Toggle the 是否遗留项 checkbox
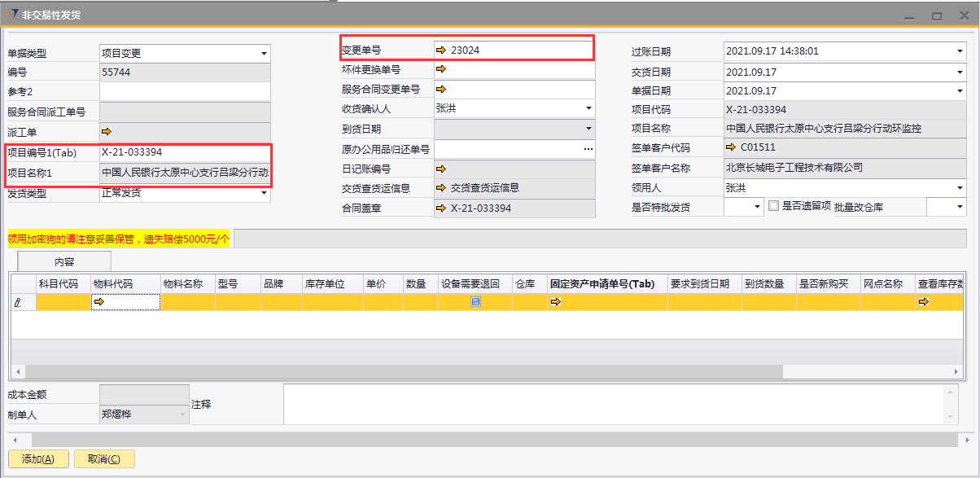The height and width of the screenshot is (478, 980). pos(774,207)
